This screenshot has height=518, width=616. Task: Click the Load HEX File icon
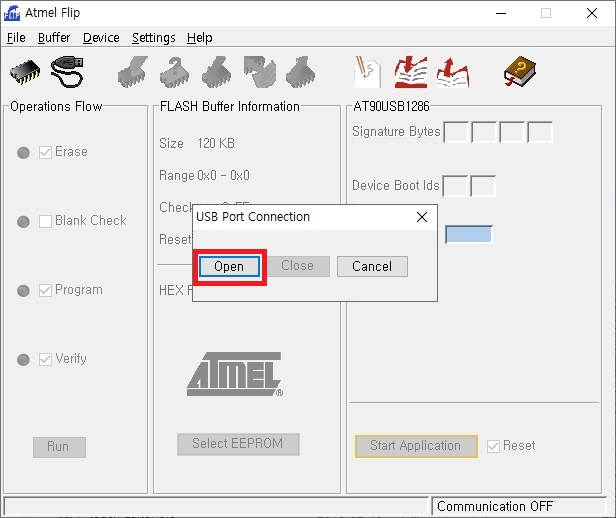click(410, 72)
